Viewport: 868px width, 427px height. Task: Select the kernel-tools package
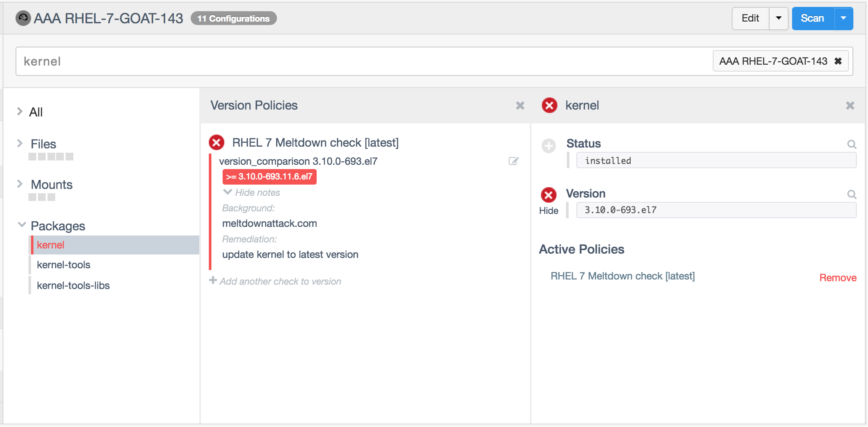tap(64, 265)
